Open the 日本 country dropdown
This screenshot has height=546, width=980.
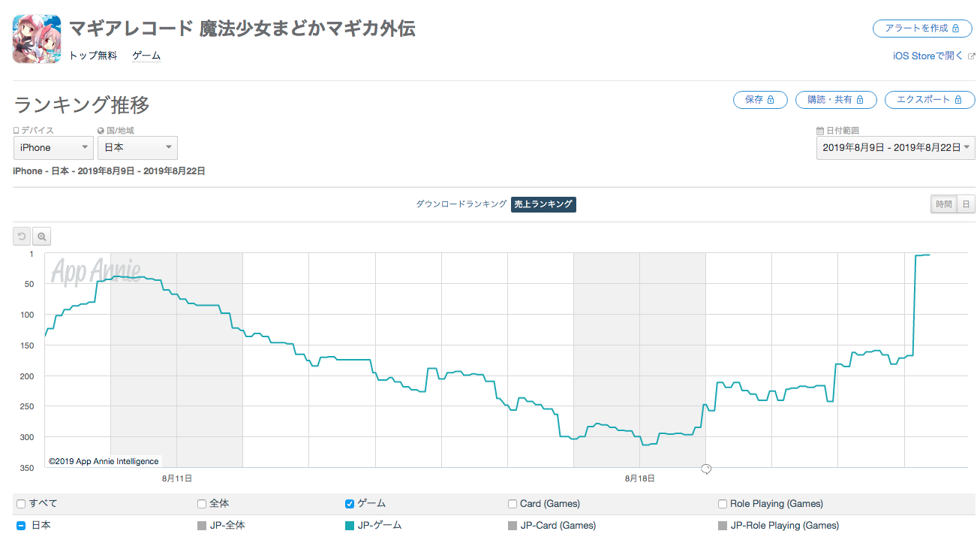(137, 148)
